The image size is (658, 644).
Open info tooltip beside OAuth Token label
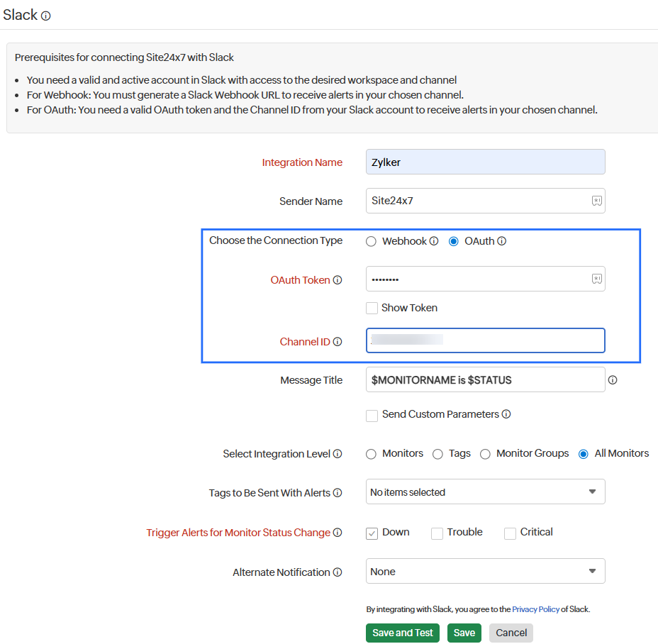[x=337, y=279]
